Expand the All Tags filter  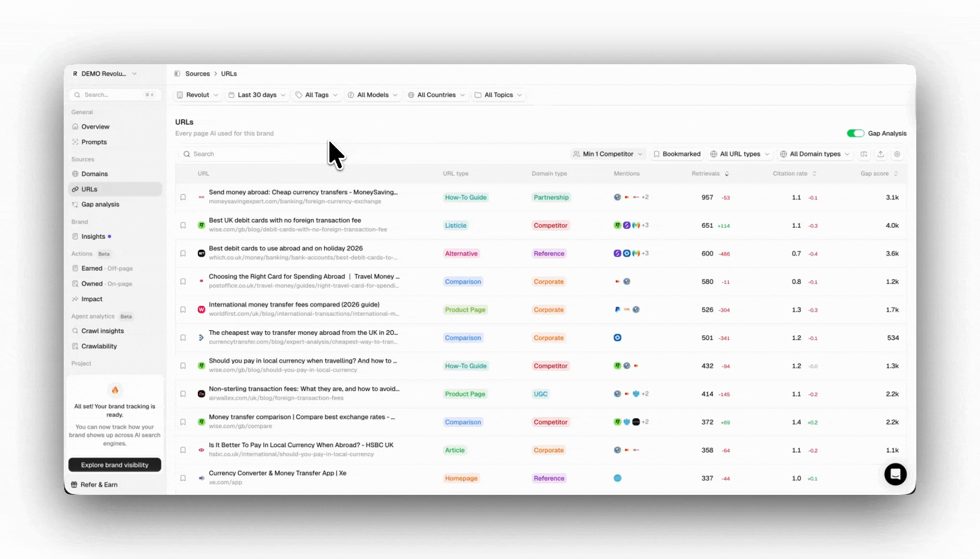(x=316, y=95)
